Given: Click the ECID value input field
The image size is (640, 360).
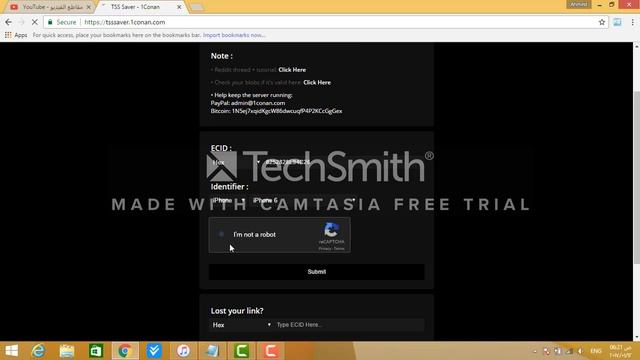Looking at the screenshot, I should coord(344,162).
